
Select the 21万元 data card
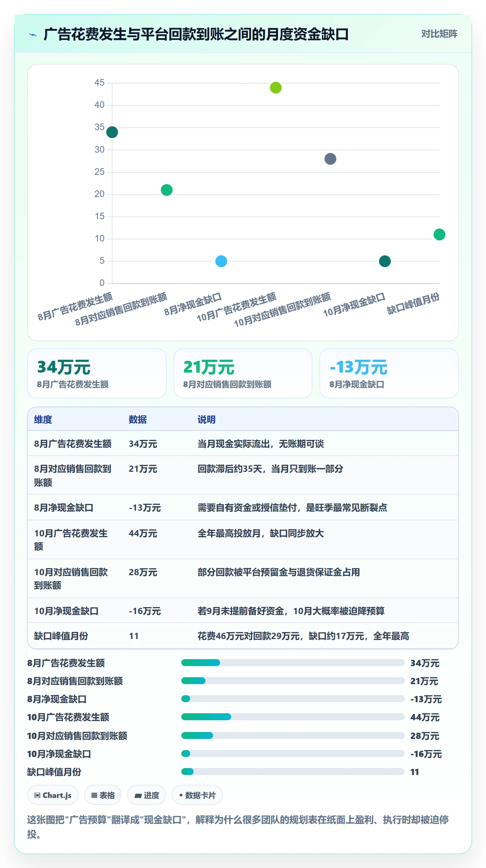[x=243, y=373]
